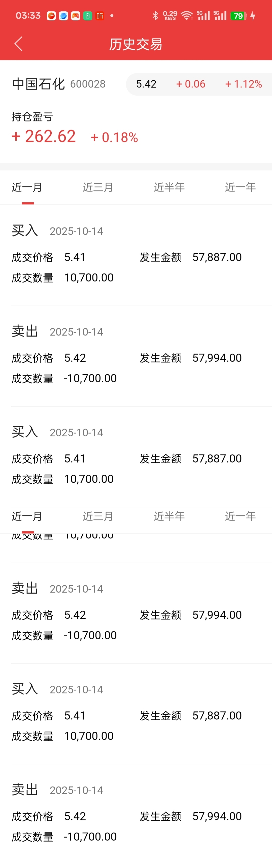Open the 中国石化 600028 stock name
The image size is (272, 868).
59,84
